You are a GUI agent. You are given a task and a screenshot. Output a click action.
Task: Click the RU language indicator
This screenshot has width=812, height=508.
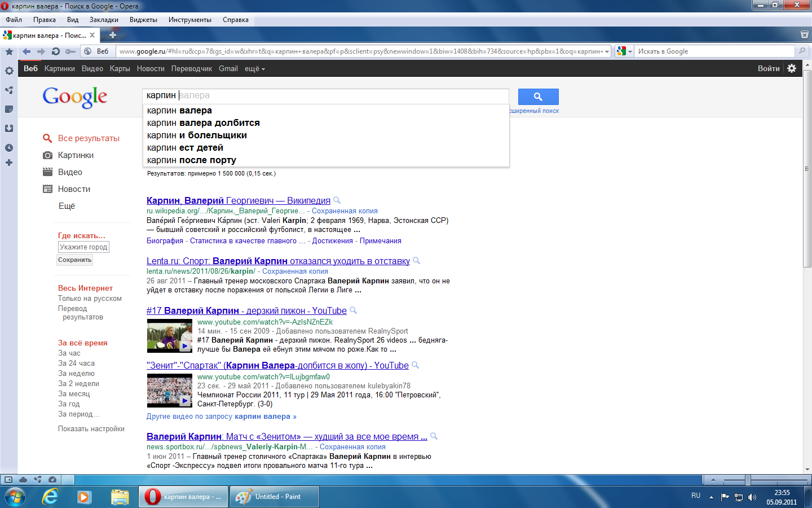click(x=696, y=496)
